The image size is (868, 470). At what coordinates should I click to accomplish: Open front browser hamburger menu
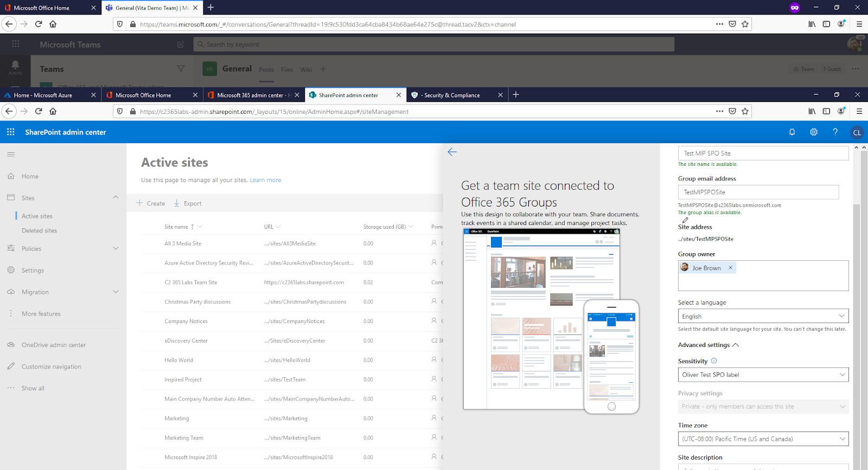[859, 111]
